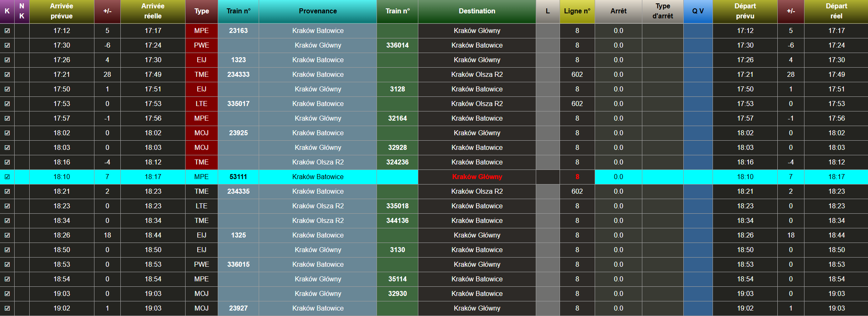This screenshot has width=868, height=316.
Task: Click the Destination column header
Action: click(477, 11)
